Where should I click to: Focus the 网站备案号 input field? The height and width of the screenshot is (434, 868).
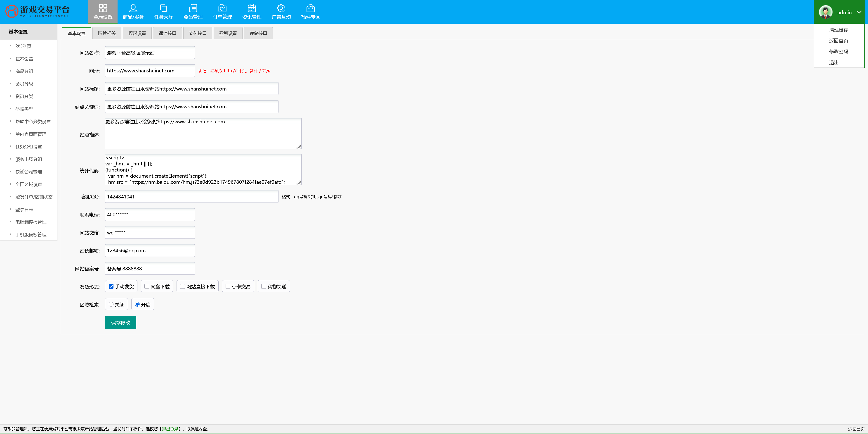point(150,268)
